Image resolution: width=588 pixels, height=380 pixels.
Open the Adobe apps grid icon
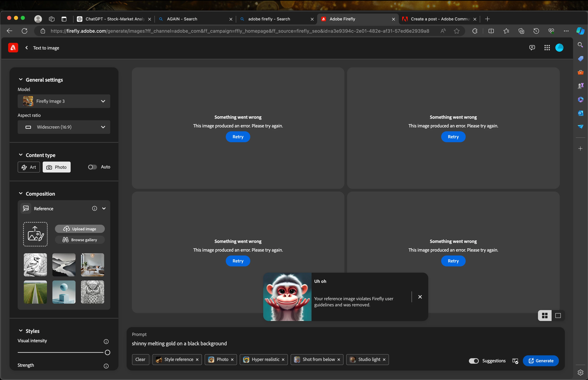click(x=547, y=48)
